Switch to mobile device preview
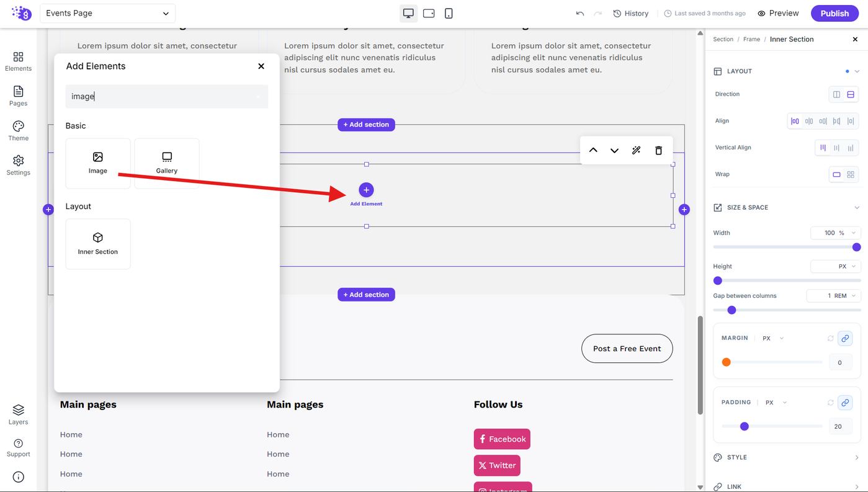The image size is (868, 492). pos(449,13)
